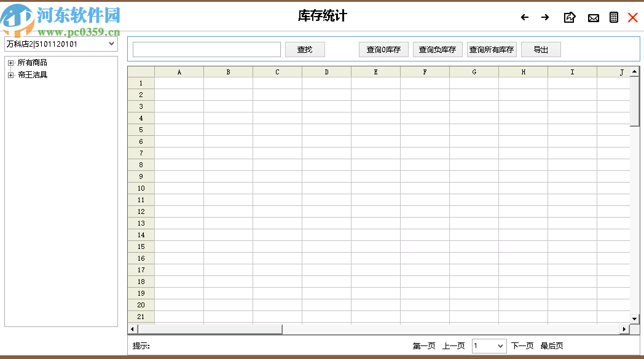Click the red X icon to close 库存统计

click(x=632, y=18)
